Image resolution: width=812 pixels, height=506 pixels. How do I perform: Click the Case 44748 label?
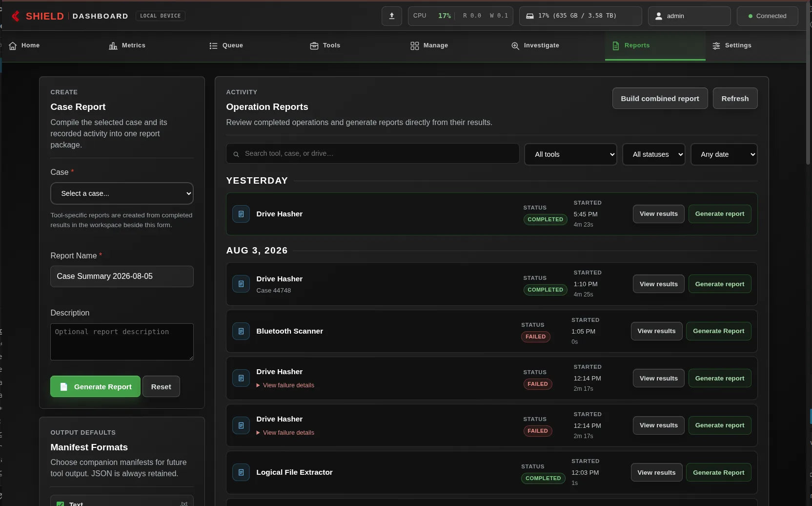274,291
